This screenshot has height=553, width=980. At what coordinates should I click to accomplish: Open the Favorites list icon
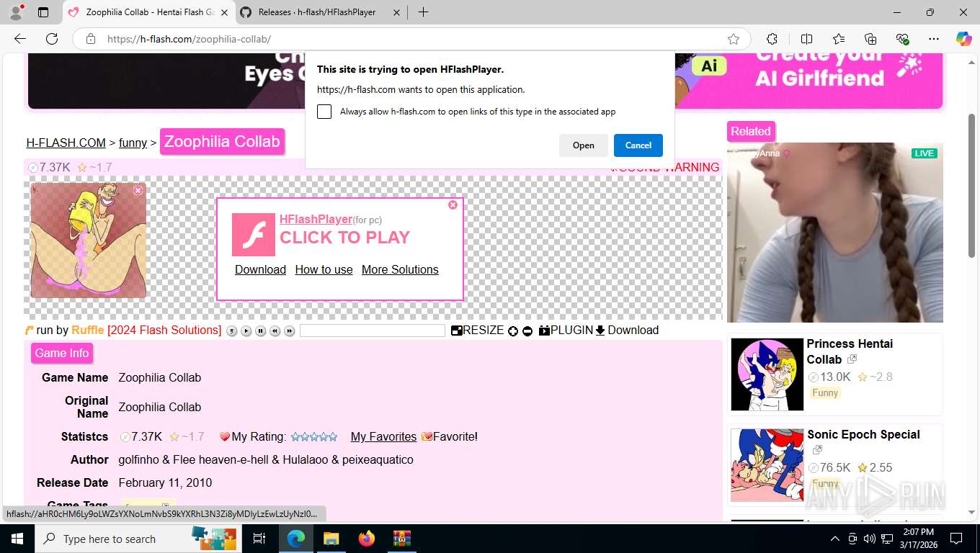click(839, 39)
